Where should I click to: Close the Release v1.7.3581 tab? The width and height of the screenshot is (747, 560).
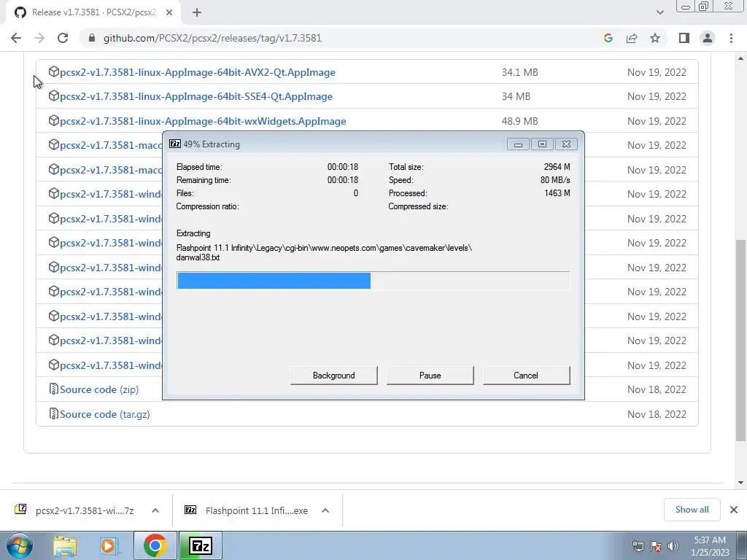[169, 13]
